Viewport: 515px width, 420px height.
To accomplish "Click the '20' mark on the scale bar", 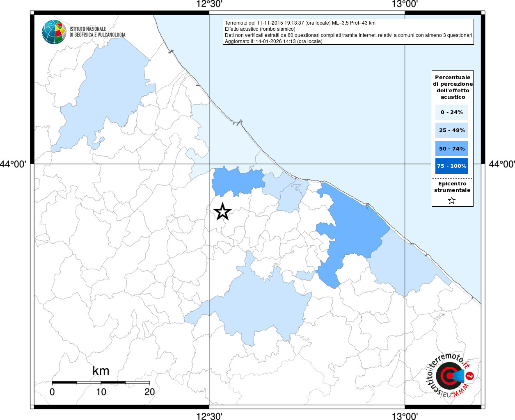I will pyautogui.click(x=149, y=392).
